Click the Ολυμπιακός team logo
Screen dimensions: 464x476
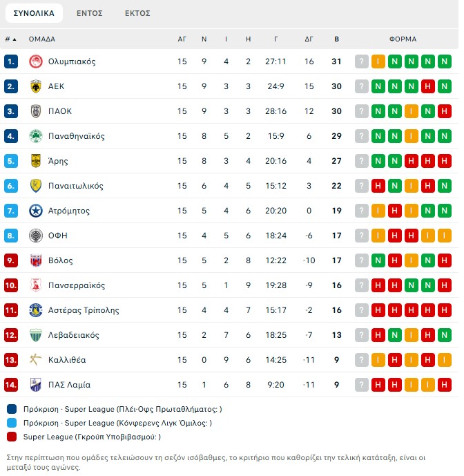[x=36, y=61]
